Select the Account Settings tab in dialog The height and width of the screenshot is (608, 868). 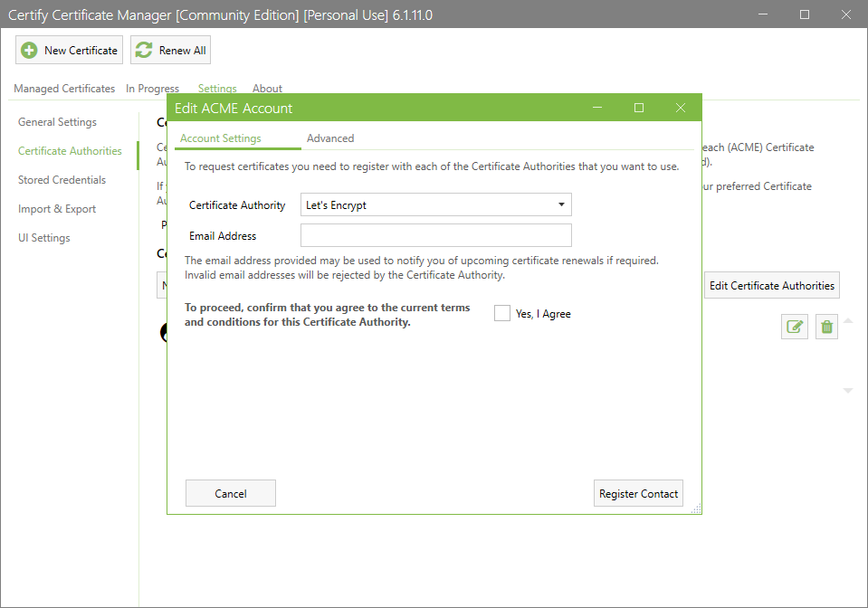click(220, 138)
